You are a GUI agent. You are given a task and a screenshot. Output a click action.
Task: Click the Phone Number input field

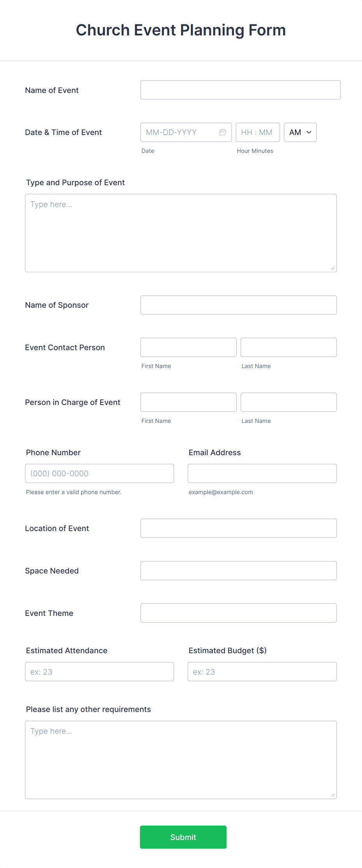click(x=99, y=473)
